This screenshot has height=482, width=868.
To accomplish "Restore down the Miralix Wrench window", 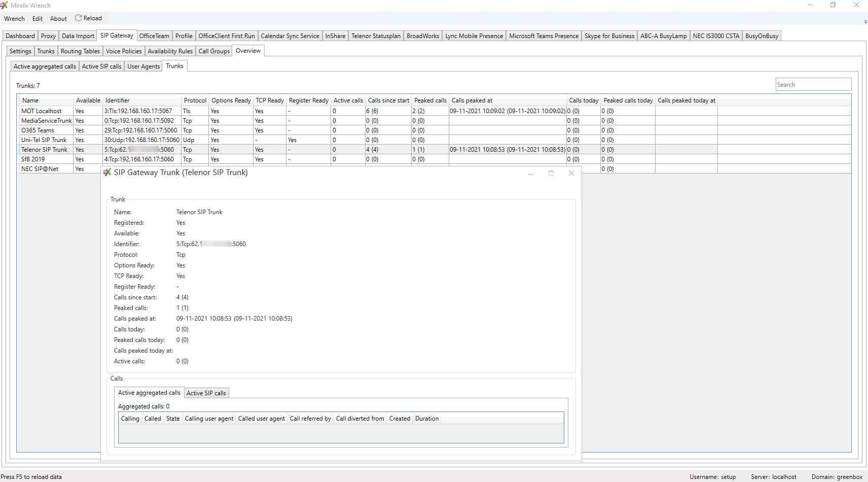I will (833, 5).
